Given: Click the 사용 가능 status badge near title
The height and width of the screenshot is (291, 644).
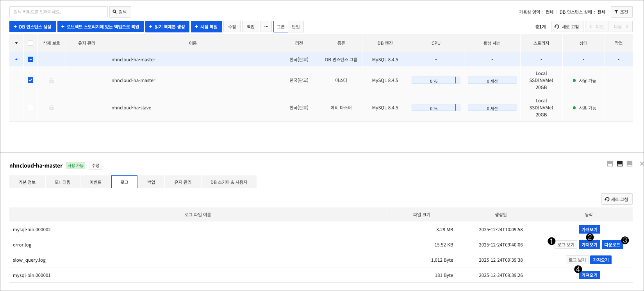Looking at the screenshot, I should [x=75, y=166].
